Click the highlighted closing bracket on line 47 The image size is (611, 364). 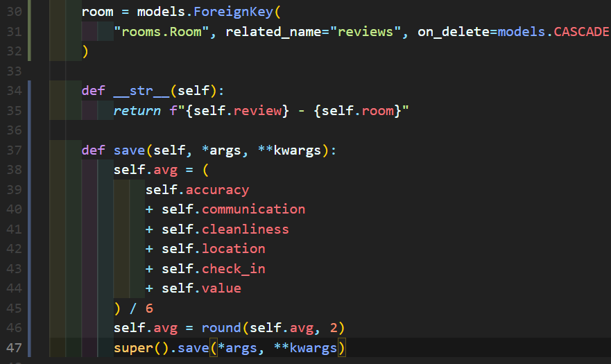click(341, 347)
